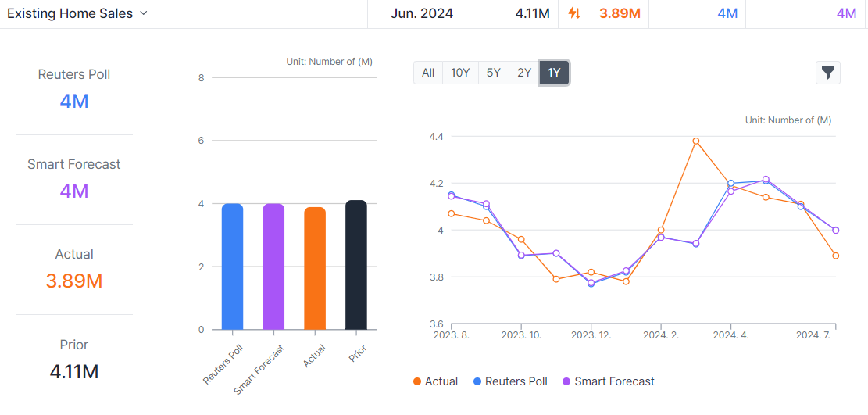
Task: Select the All time range tab
Action: 428,73
